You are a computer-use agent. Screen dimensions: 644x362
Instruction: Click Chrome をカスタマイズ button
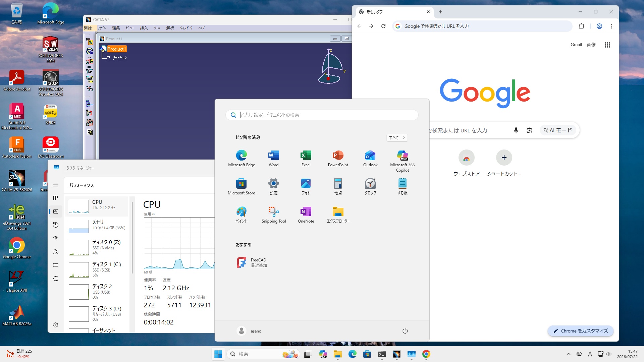coord(581,331)
